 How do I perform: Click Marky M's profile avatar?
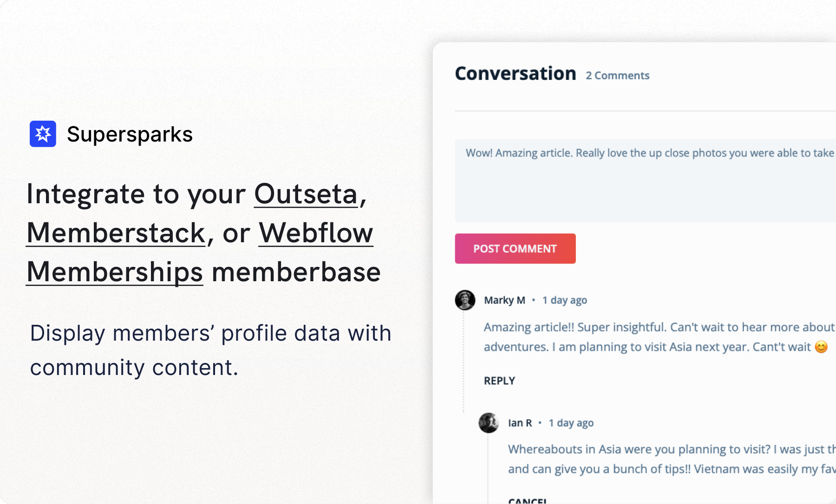click(465, 300)
